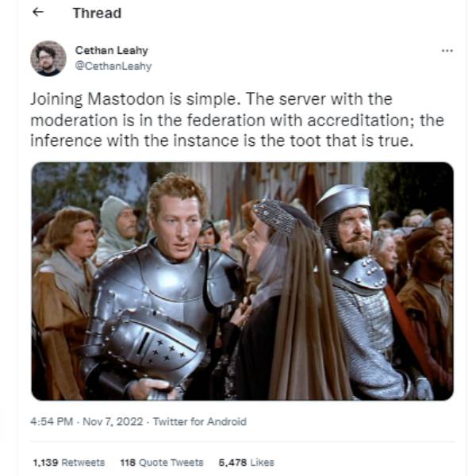This screenshot has width=476, height=476.
Task: Click the Thread page heading
Action: pos(97,13)
